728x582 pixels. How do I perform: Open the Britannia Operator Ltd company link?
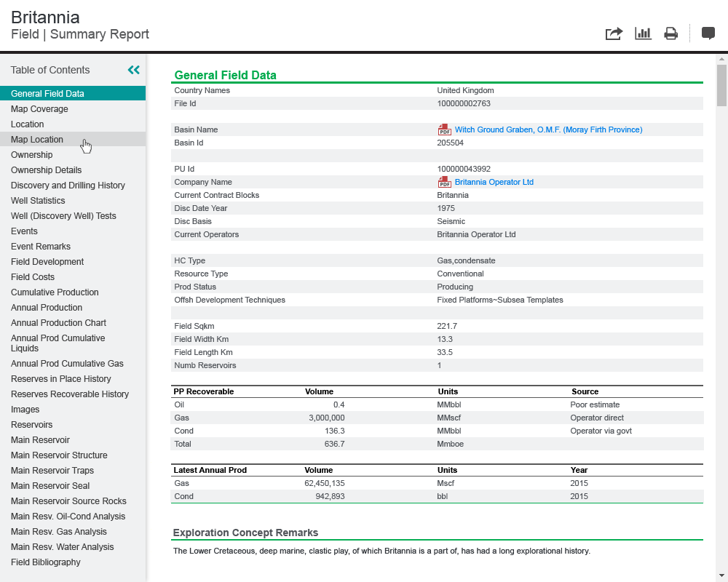[494, 182]
